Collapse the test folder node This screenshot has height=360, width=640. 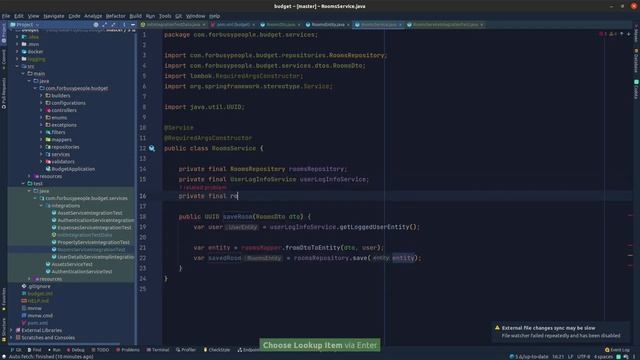click(x=23, y=184)
